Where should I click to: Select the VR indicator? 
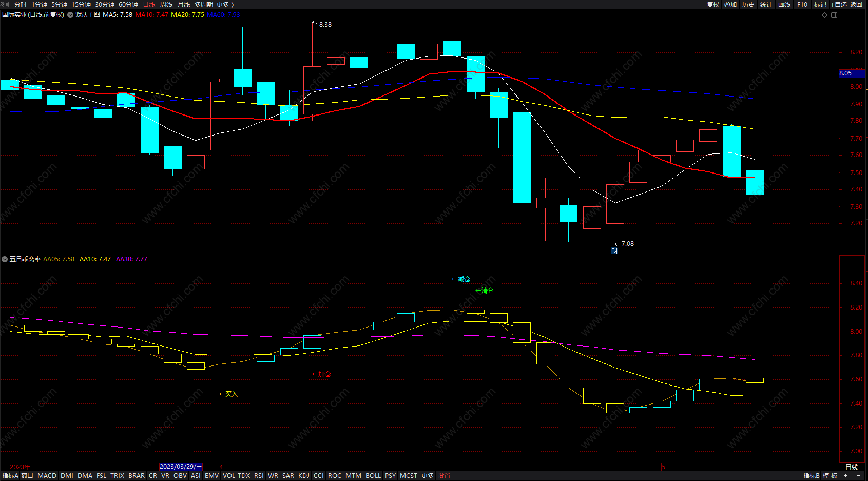[165, 476]
